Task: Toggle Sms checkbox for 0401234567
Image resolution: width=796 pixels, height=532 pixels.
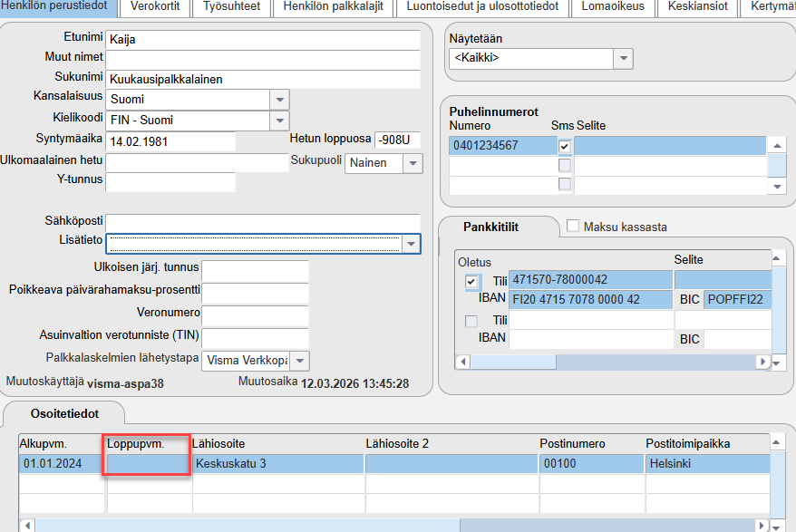Action: 565,147
